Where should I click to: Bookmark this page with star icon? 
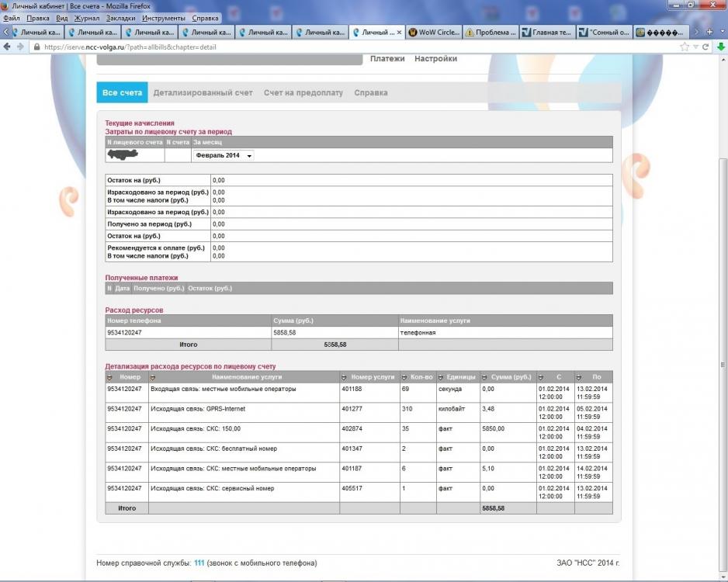click(x=685, y=47)
